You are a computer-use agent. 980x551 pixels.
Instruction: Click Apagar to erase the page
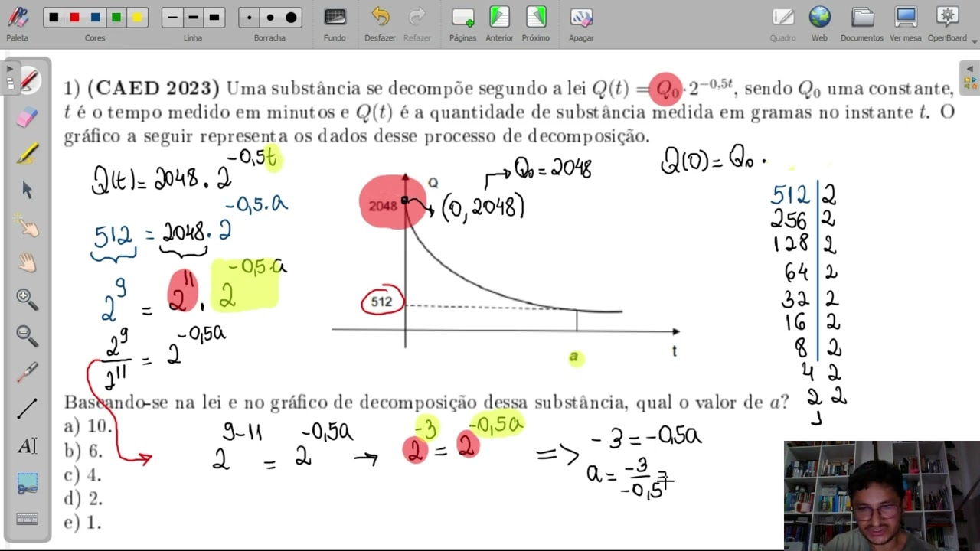(x=581, y=23)
